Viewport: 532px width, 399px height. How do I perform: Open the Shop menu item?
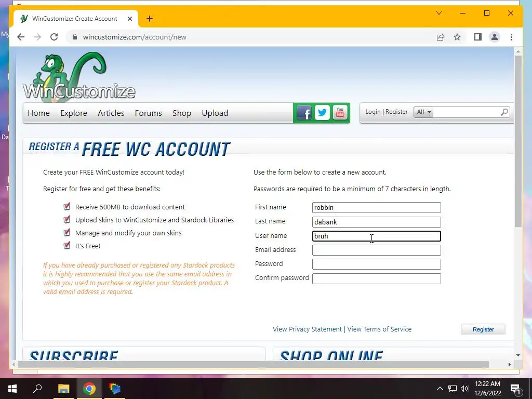[x=182, y=113]
